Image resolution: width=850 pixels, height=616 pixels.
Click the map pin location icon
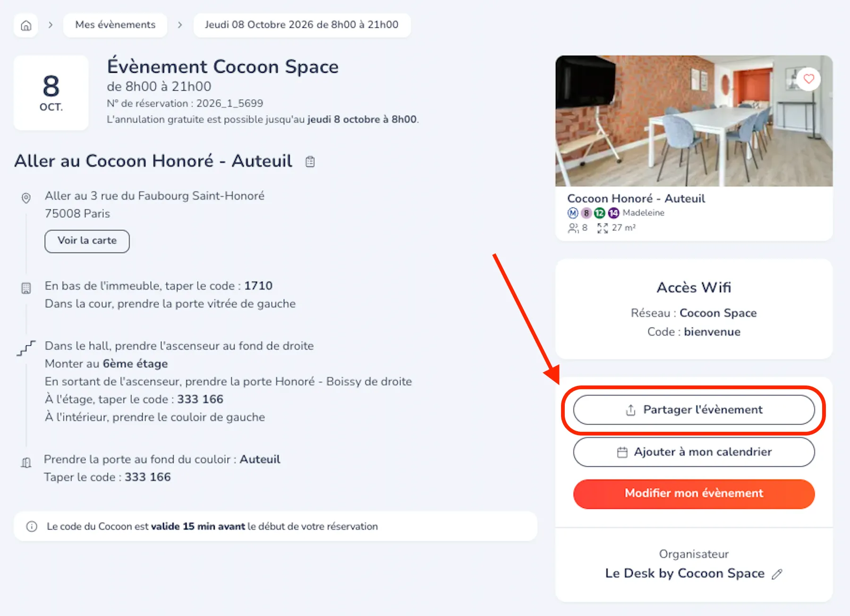26,198
